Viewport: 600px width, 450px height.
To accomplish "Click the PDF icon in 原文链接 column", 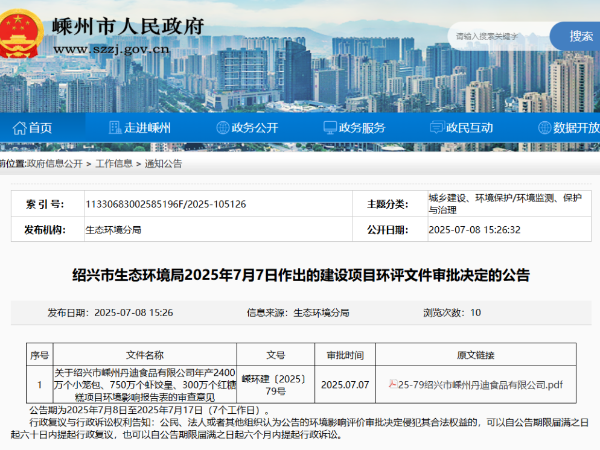I will 393,382.
